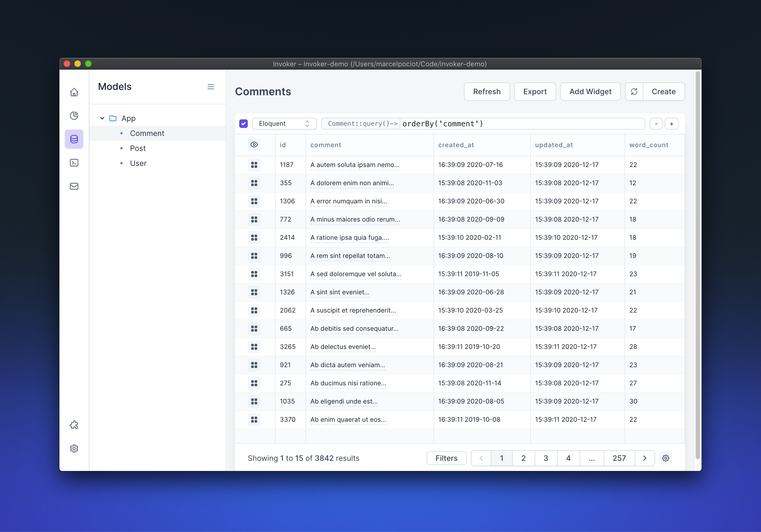Collapse the App folder chevron
The width and height of the screenshot is (761, 532).
tap(102, 118)
